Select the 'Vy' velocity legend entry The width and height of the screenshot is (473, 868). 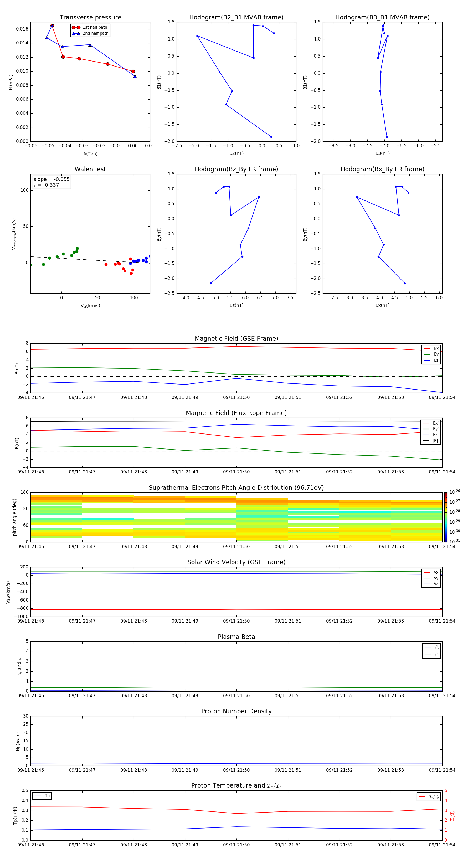point(431,578)
